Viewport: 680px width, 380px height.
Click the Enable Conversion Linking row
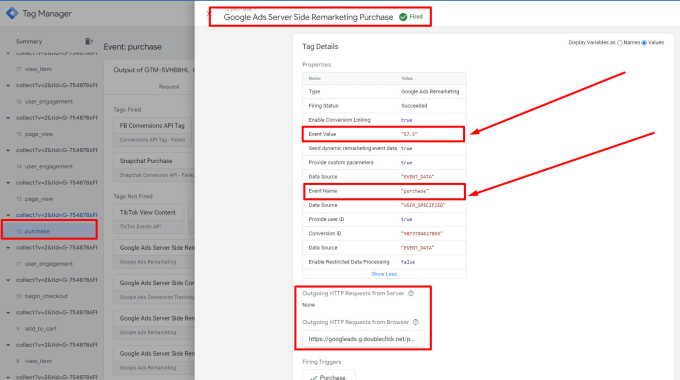tap(384, 120)
